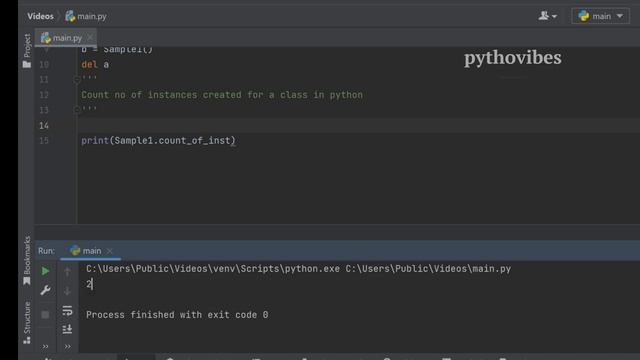Click main.py in the breadcrumb bar

tap(86, 16)
